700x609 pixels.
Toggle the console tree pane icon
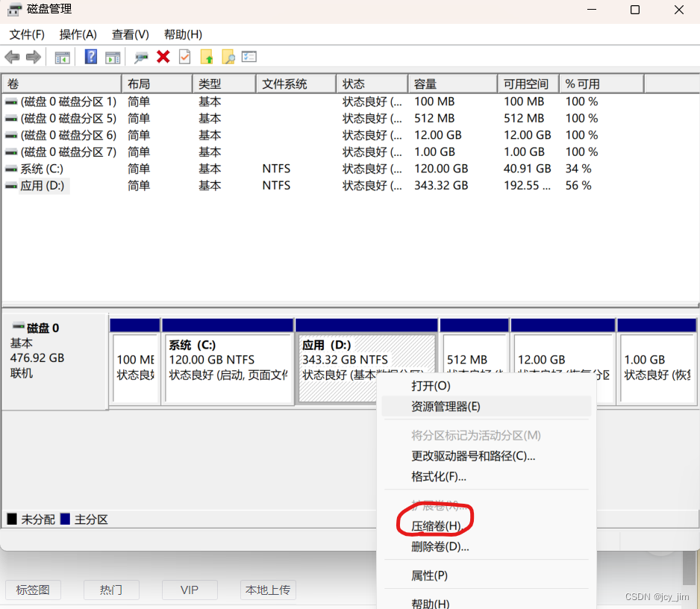point(62,57)
